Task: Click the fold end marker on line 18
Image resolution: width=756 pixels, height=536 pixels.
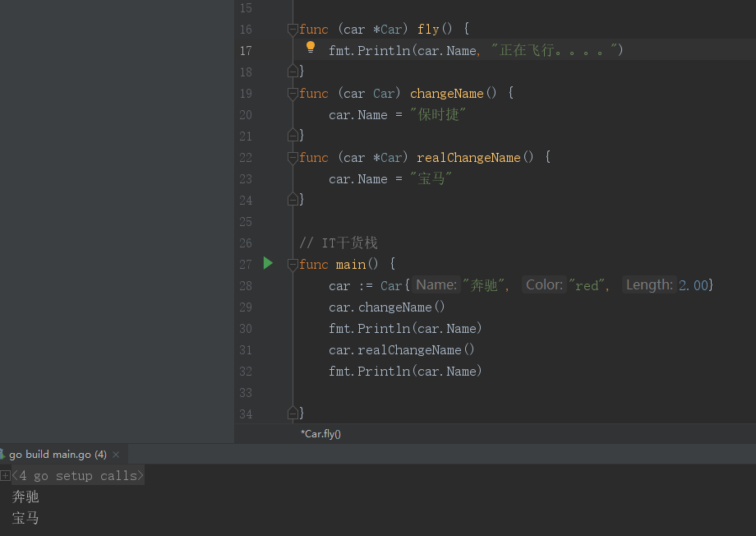Action: [x=293, y=72]
